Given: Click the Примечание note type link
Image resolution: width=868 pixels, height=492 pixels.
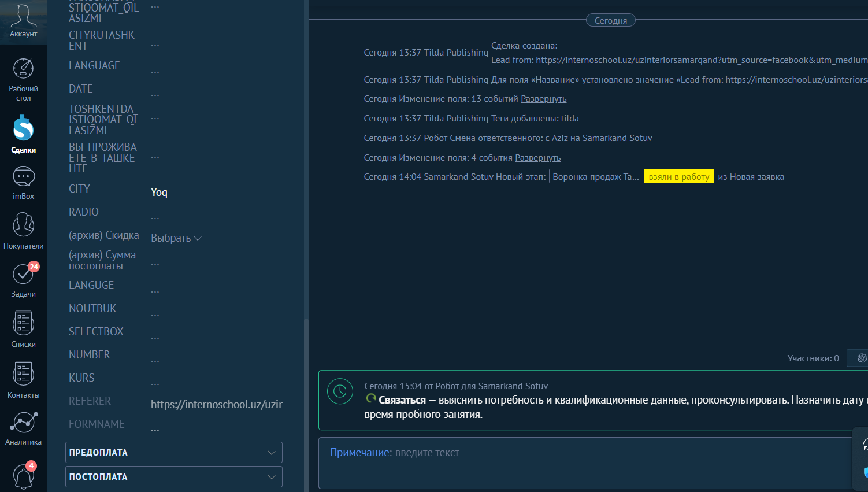Looking at the screenshot, I should coord(359,453).
